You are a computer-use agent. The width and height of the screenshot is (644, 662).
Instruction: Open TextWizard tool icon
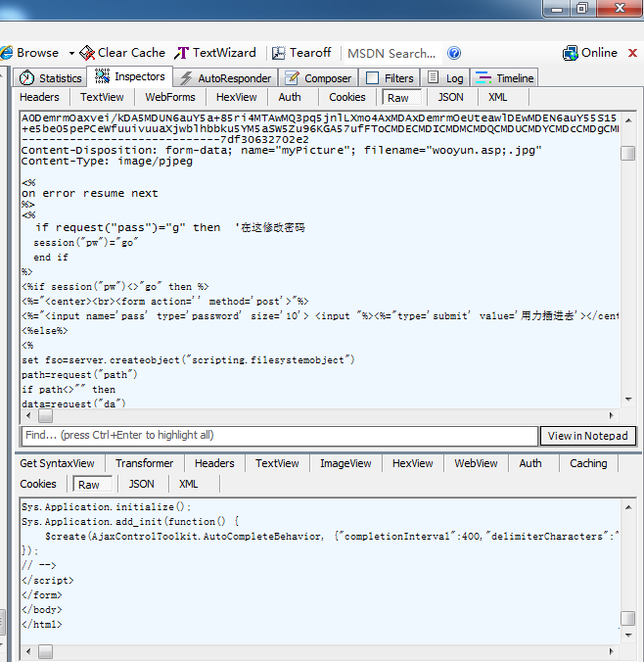coord(181,53)
